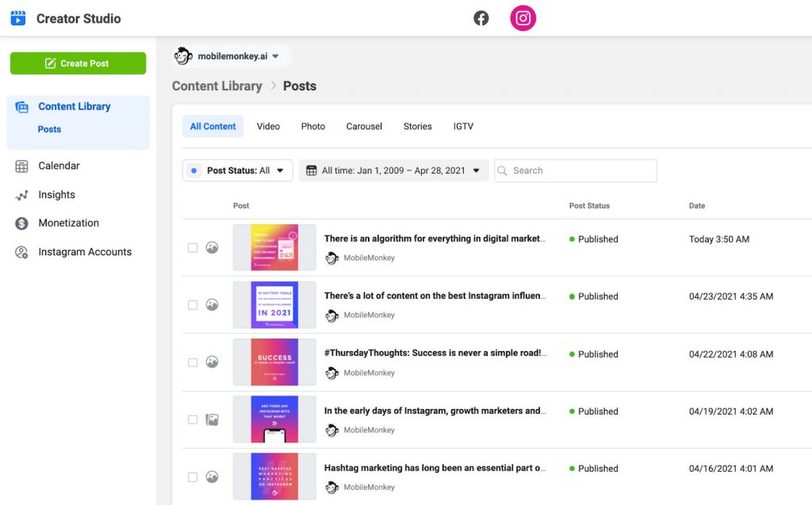Screen dimensions: 812x505
Task: Click the Instagram Accounts profile icon
Action: pyautogui.click(x=21, y=252)
